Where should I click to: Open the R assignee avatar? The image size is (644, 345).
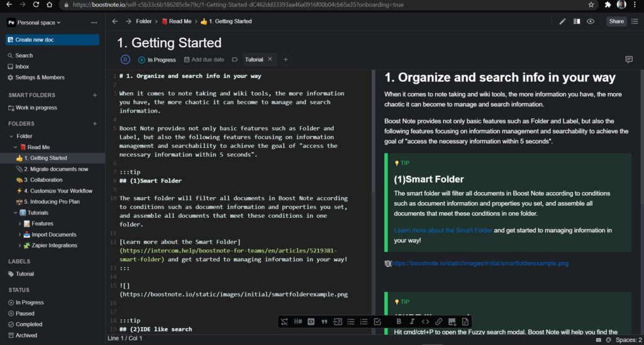125,60
